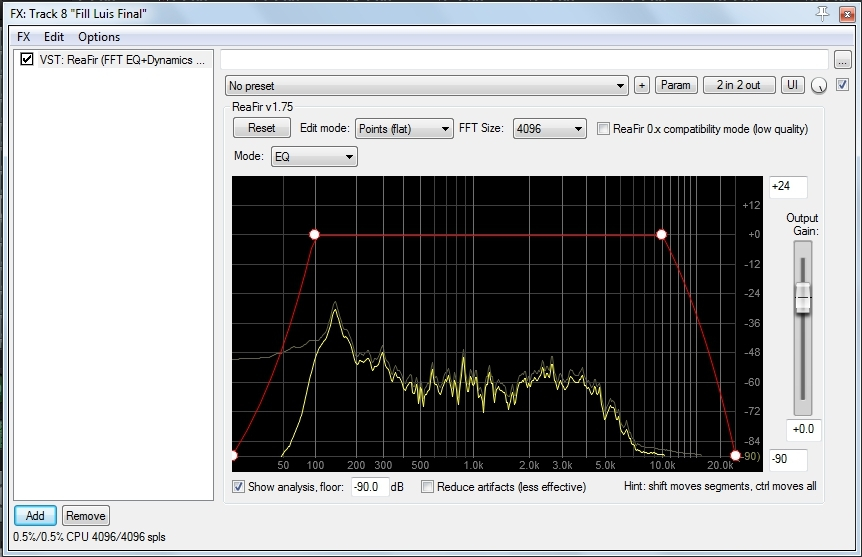Disable the ReaFir plugin in the FX list
This screenshot has width=862, height=557.
(x=27, y=59)
